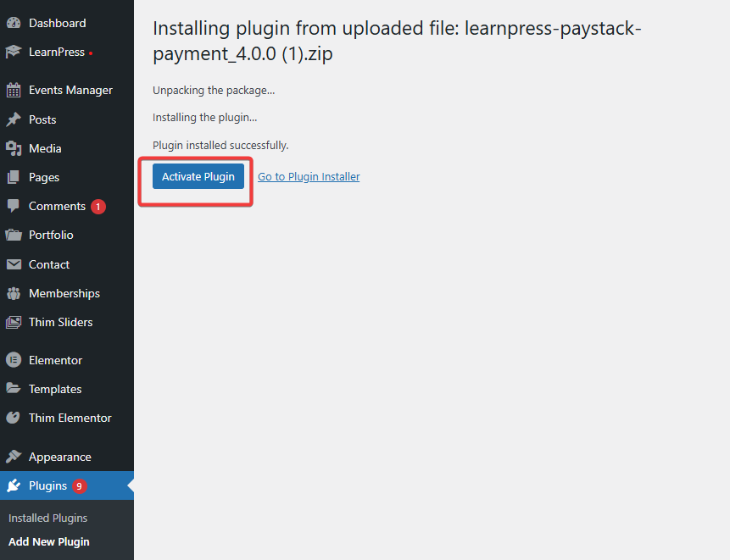
Task: Click the Contact envelope icon
Action: [14, 264]
